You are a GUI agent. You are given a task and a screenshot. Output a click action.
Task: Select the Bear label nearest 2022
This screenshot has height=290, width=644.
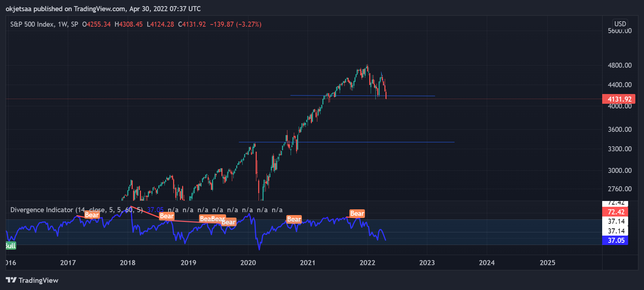[357, 214]
